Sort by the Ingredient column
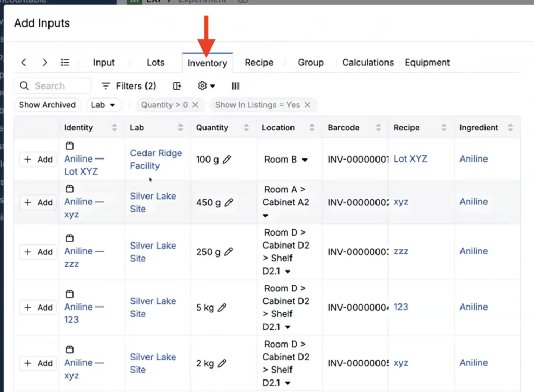Viewport: 534px width, 392px height. tap(510, 128)
